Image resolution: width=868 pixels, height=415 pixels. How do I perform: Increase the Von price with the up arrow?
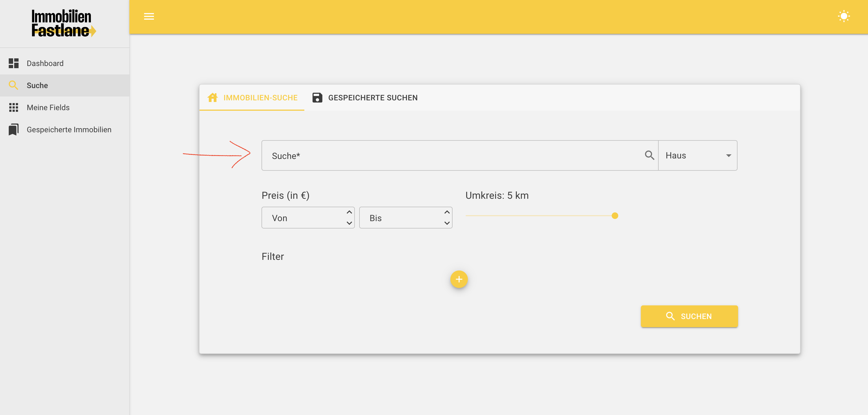(349, 212)
